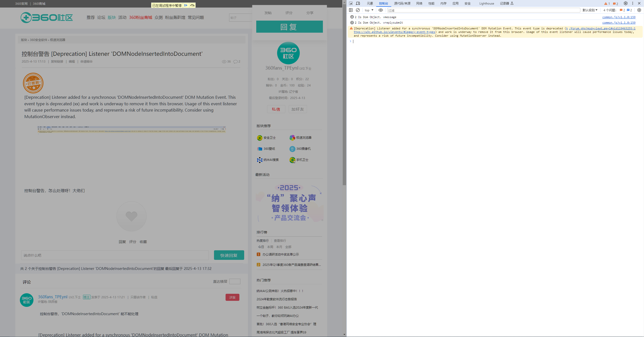This screenshot has width=644, height=337.
Task: Open 360粉丝商城 in navigation
Action: click(x=141, y=17)
